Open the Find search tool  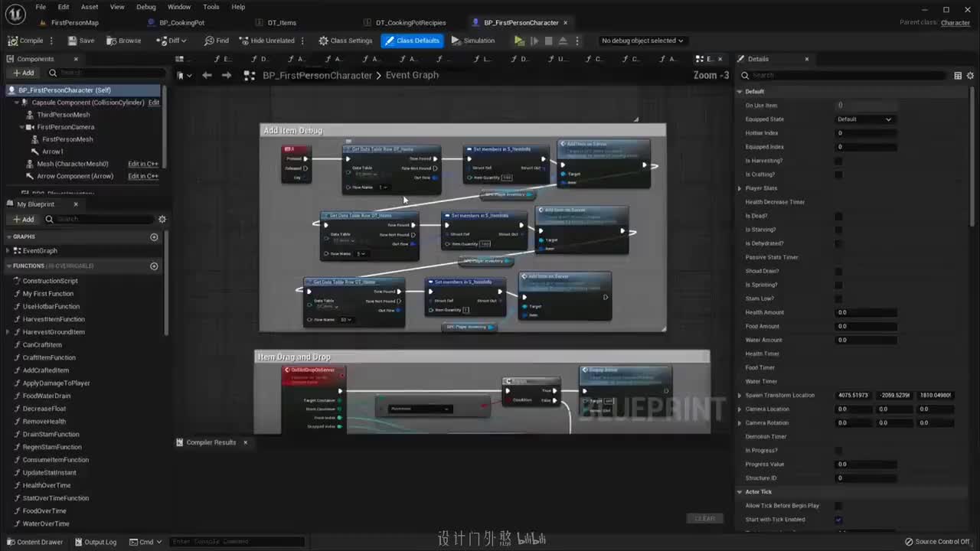point(217,41)
